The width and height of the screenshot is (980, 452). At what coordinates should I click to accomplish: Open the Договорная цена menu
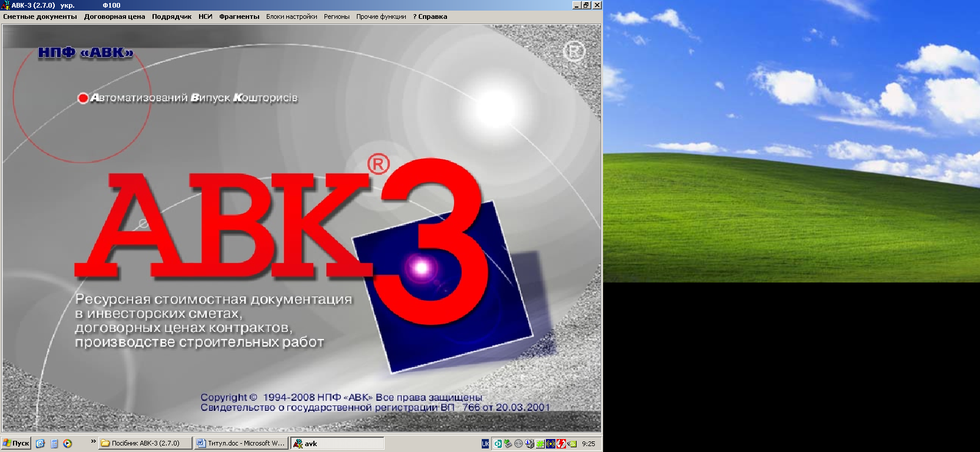pyautogui.click(x=114, y=16)
